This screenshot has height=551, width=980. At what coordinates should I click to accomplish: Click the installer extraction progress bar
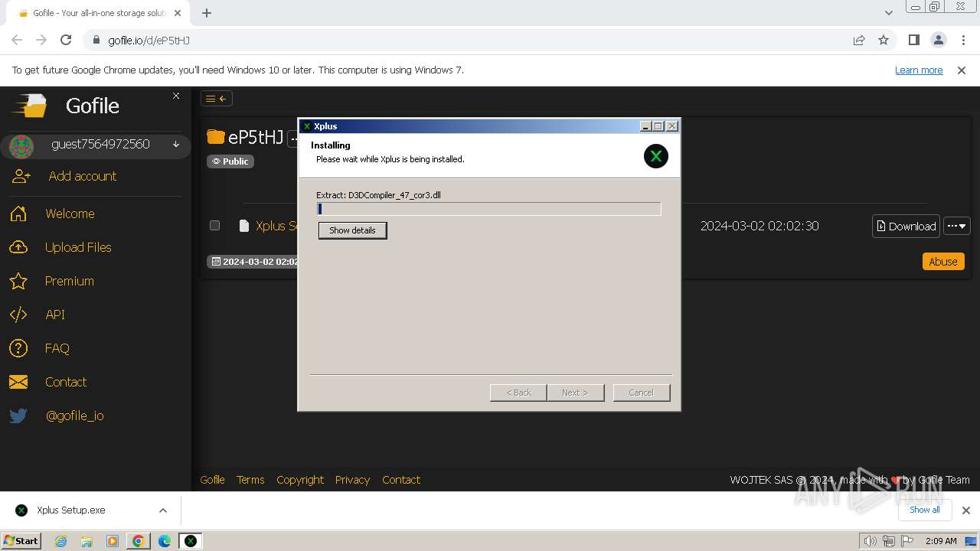[489, 209]
